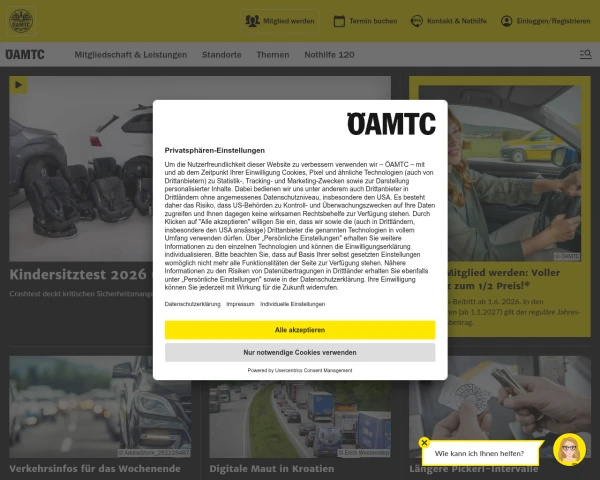Accept all cookies with Alle akzeptieren

(300, 330)
